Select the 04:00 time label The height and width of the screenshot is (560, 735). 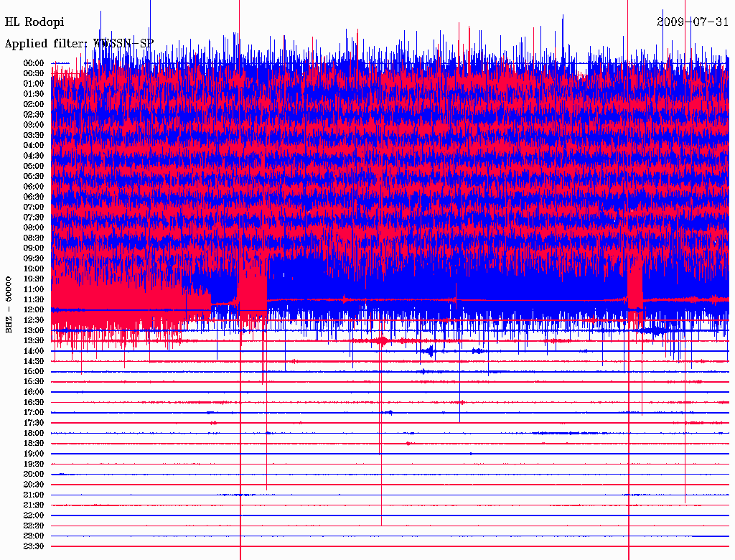34,146
